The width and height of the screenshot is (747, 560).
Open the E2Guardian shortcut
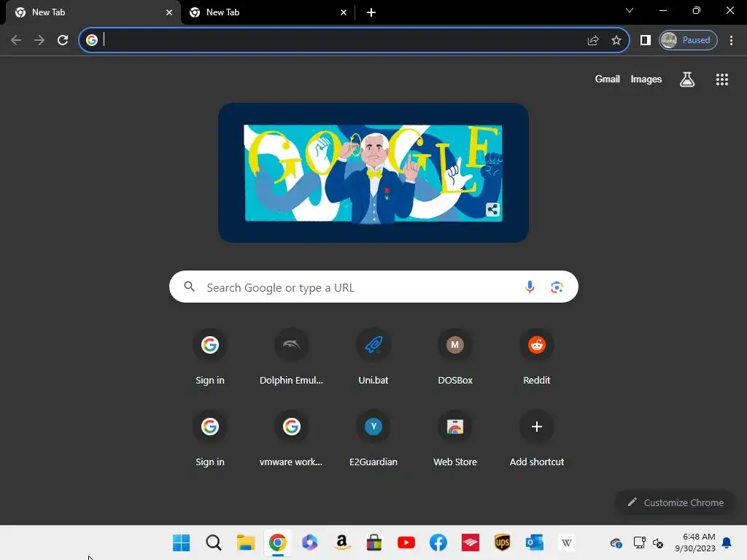(x=373, y=438)
